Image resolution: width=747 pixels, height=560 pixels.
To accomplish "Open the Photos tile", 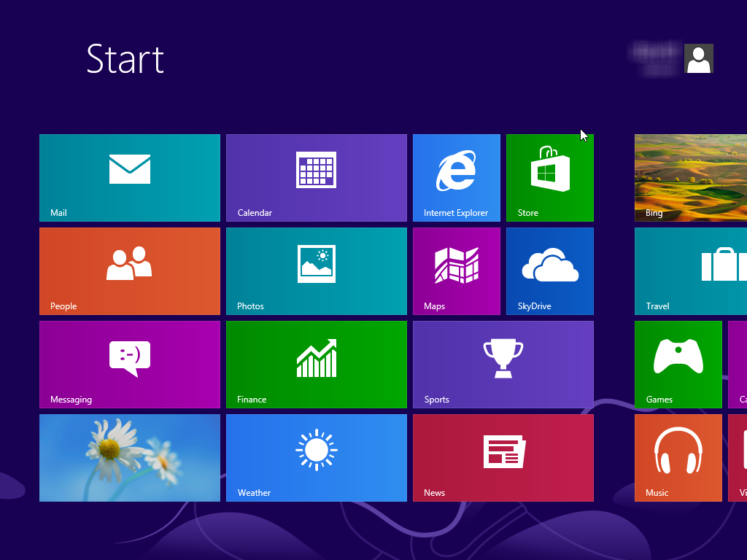I will [317, 271].
